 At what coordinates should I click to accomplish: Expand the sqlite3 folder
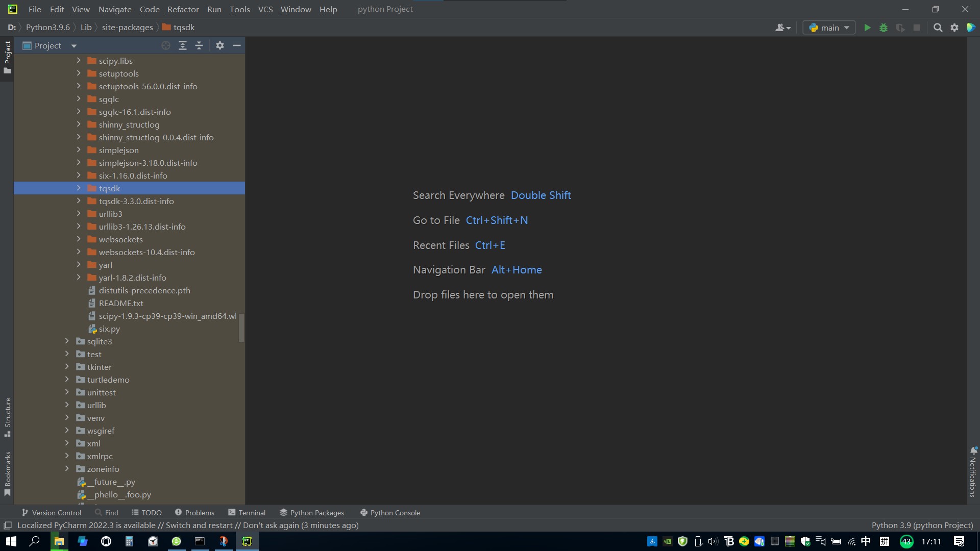coord(67,341)
